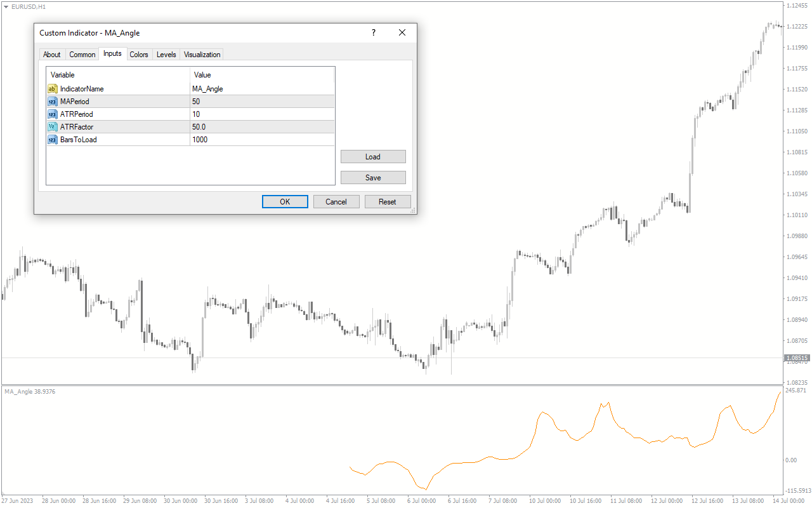The height and width of the screenshot is (508, 812).
Task: Open the About tab
Action: click(x=52, y=55)
